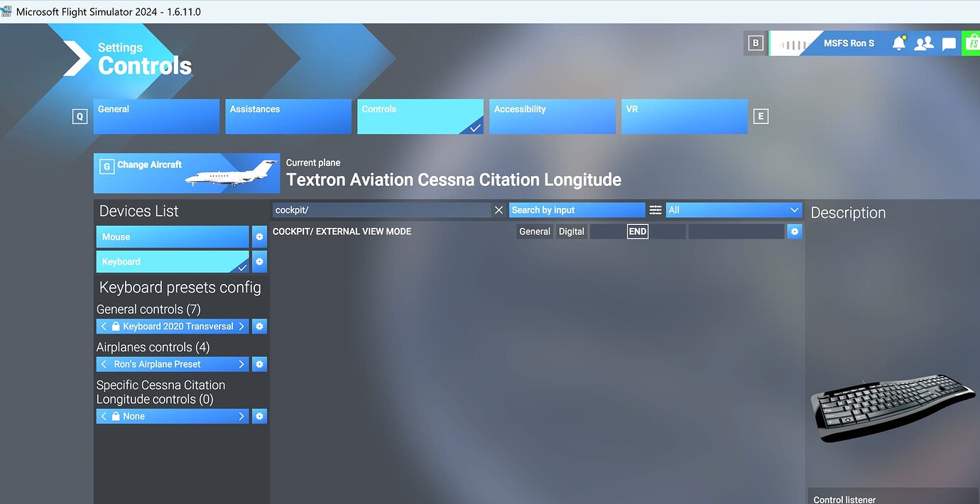
Task: Click the General tag on External View Mode
Action: pyautogui.click(x=535, y=231)
